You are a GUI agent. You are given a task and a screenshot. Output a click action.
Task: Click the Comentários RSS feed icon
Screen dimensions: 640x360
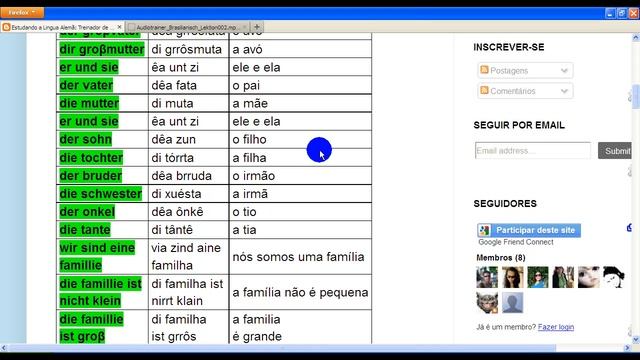pyautogui.click(x=484, y=90)
